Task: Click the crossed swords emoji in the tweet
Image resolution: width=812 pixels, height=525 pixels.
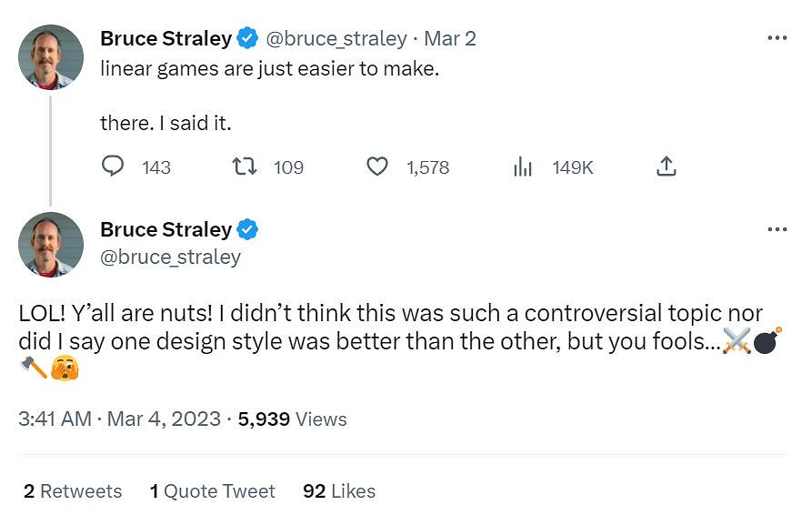Action: click(x=736, y=341)
